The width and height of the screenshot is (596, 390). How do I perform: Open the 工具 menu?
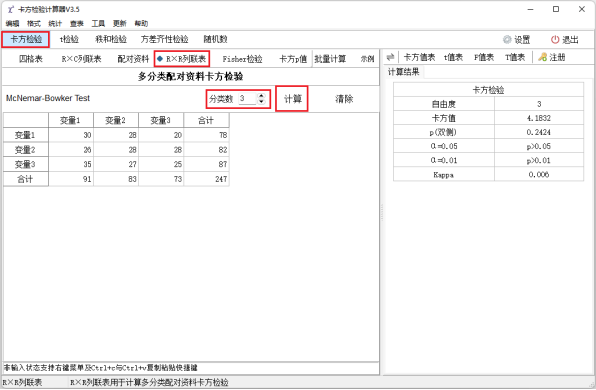coord(98,24)
